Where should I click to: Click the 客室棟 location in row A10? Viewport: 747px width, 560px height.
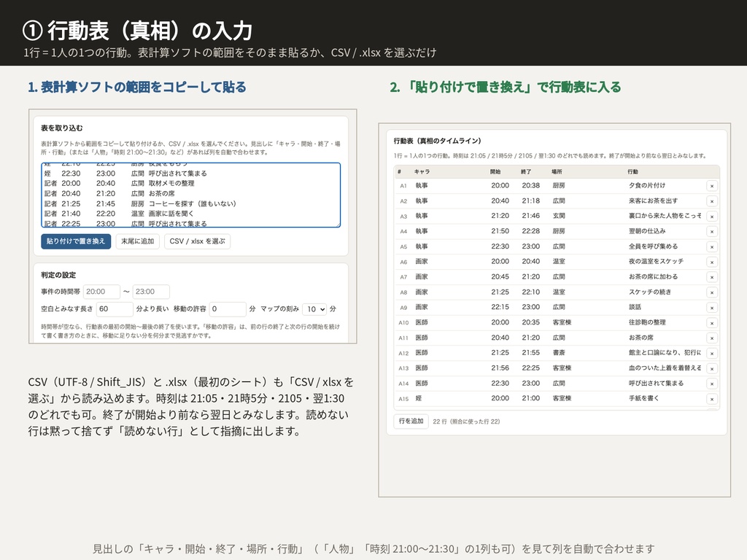click(562, 322)
